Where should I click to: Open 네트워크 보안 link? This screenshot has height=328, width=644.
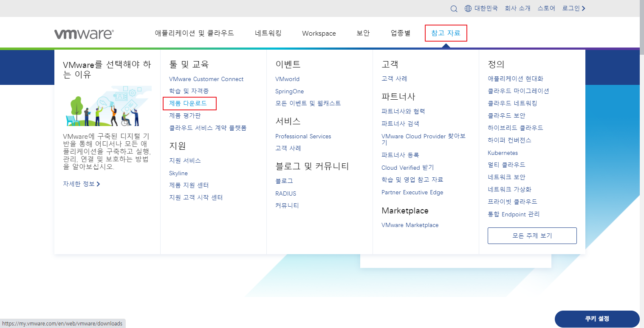[506, 177]
